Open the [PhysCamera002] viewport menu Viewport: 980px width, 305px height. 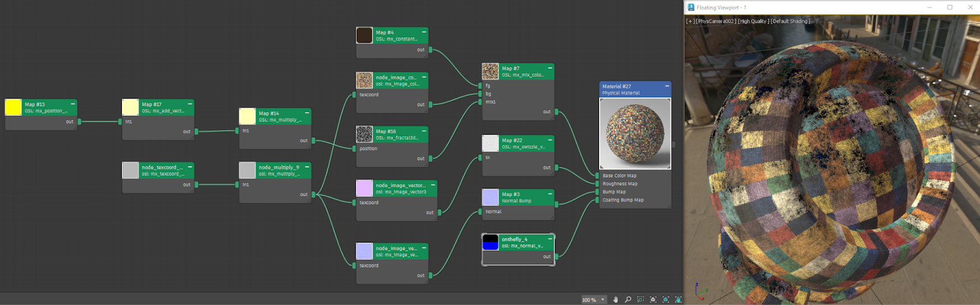(715, 21)
